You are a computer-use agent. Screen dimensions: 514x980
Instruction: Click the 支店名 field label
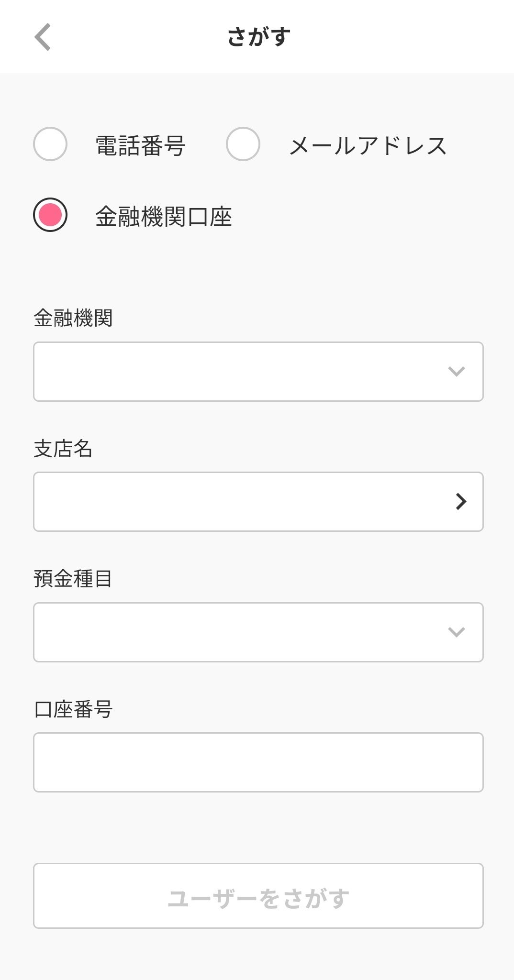tap(63, 449)
